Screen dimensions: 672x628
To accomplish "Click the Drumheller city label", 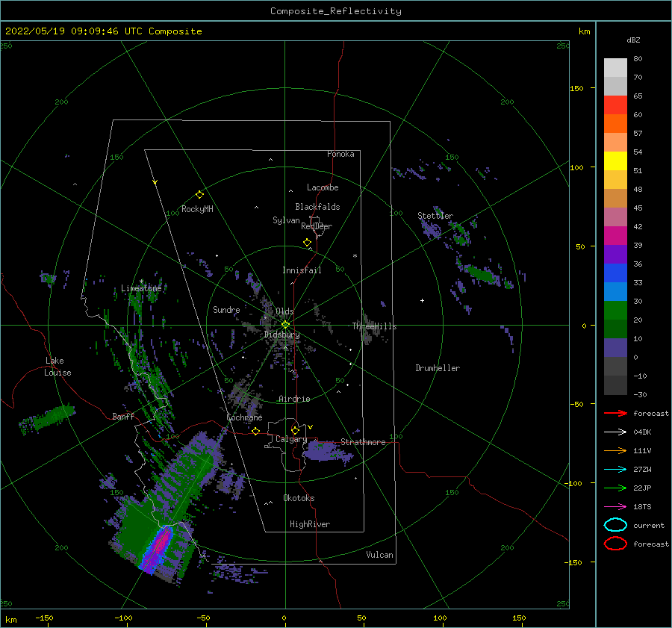I will (438, 368).
